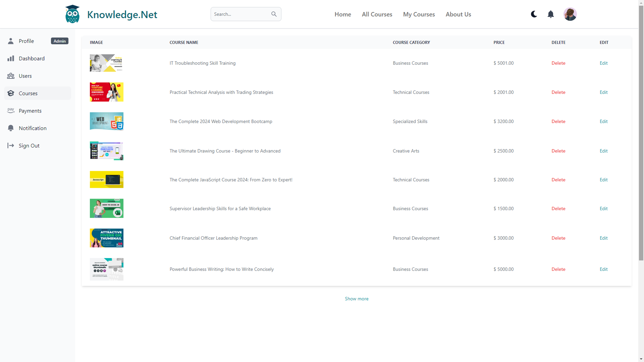Click the Knowledge.Net owl logo
644x362 pixels.
pos(72,14)
